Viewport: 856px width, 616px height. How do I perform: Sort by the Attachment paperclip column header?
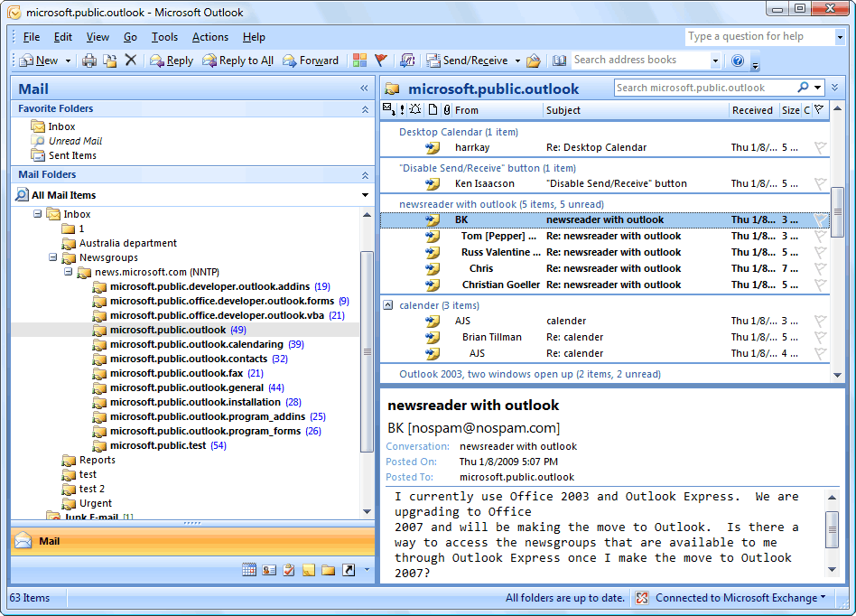tap(447, 110)
